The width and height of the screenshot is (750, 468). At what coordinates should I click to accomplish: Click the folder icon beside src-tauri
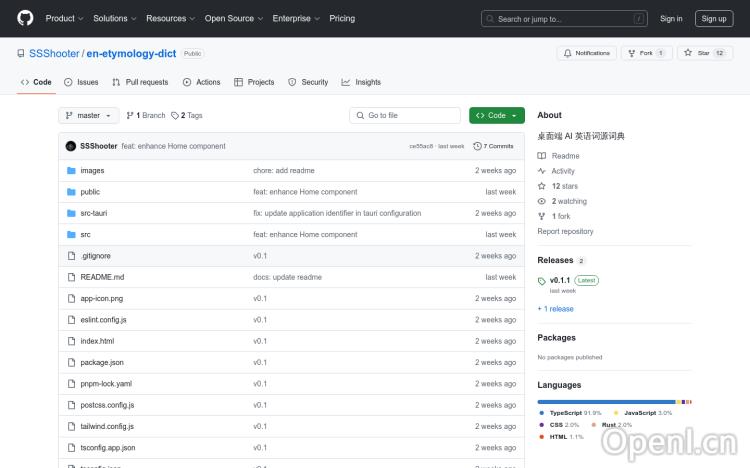[x=71, y=213]
